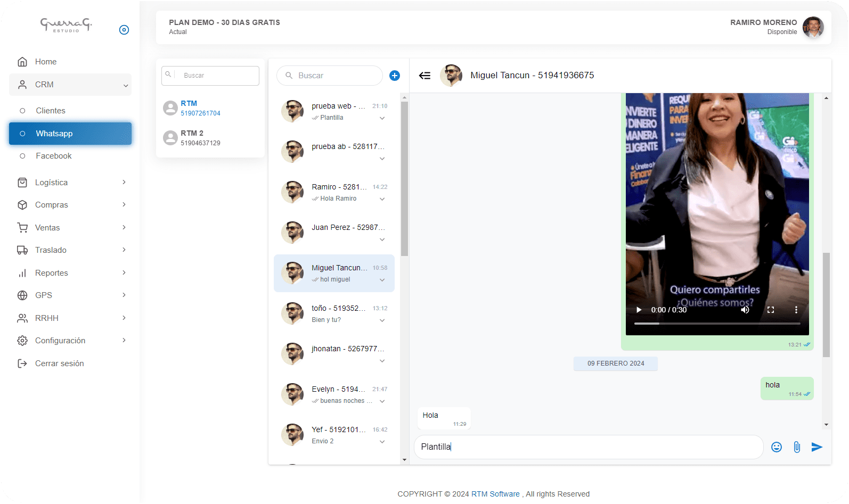Focus the accounts Buscar search field
This screenshot has width=849, height=504.
click(210, 76)
